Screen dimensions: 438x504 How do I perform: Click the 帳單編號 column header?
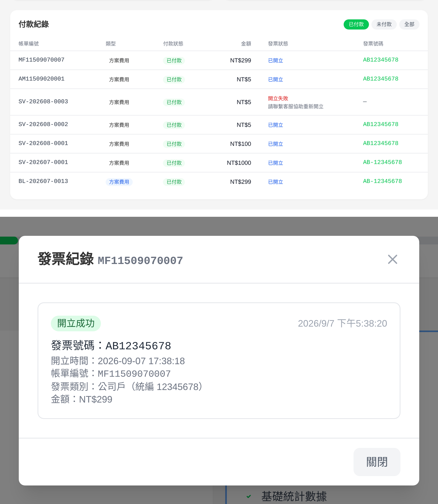pyautogui.click(x=29, y=44)
